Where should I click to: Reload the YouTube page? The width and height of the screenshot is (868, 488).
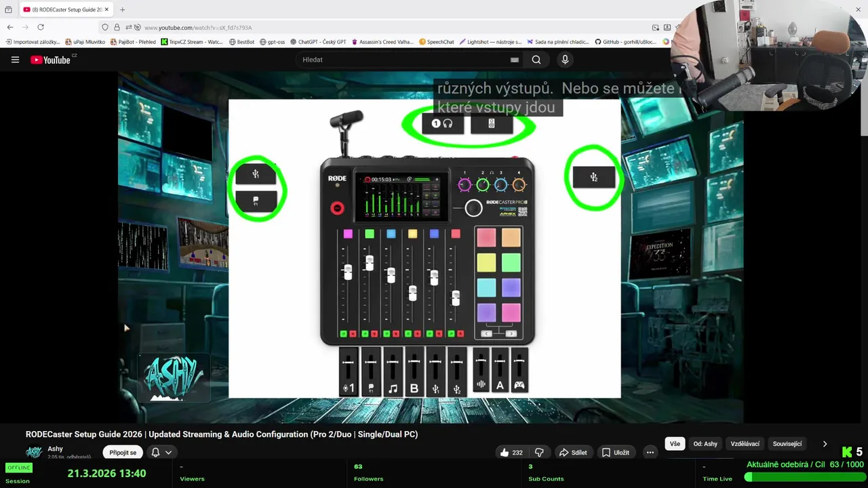coord(41,27)
